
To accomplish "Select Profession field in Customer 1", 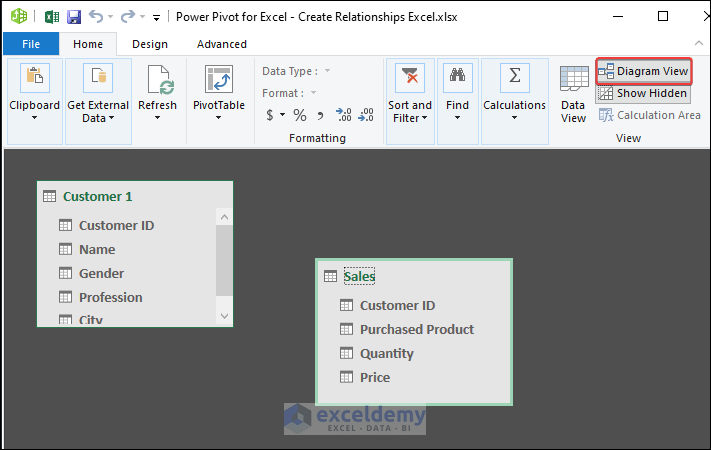I will click(111, 298).
